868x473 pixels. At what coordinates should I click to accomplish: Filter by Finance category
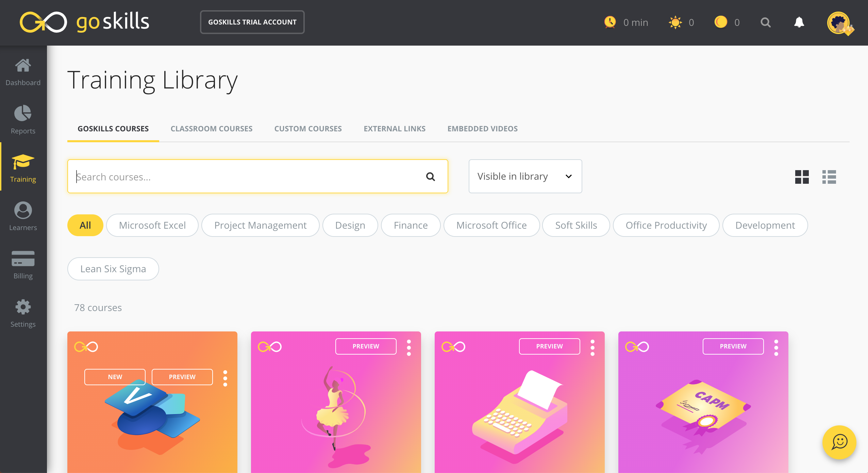411,225
